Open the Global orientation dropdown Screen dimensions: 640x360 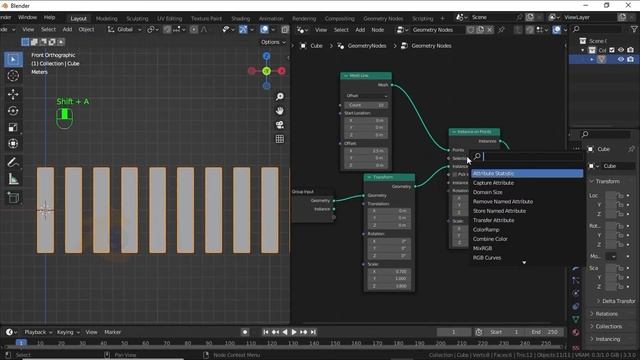point(124,29)
